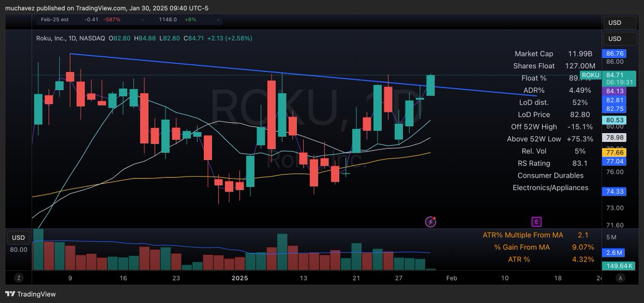
Task: Click the LoD Price 82.80 value
Action: pos(580,114)
